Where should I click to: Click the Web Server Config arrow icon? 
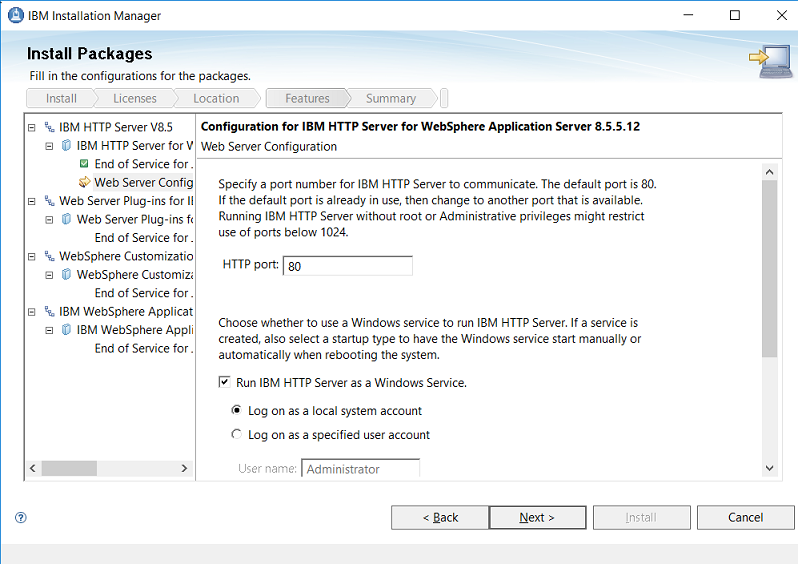84,182
